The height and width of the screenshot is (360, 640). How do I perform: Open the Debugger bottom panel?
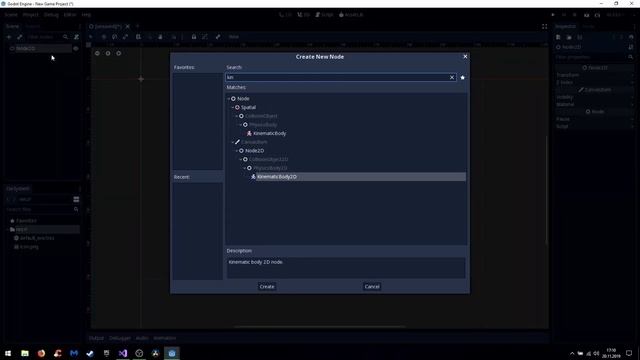pyautogui.click(x=120, y=338)
